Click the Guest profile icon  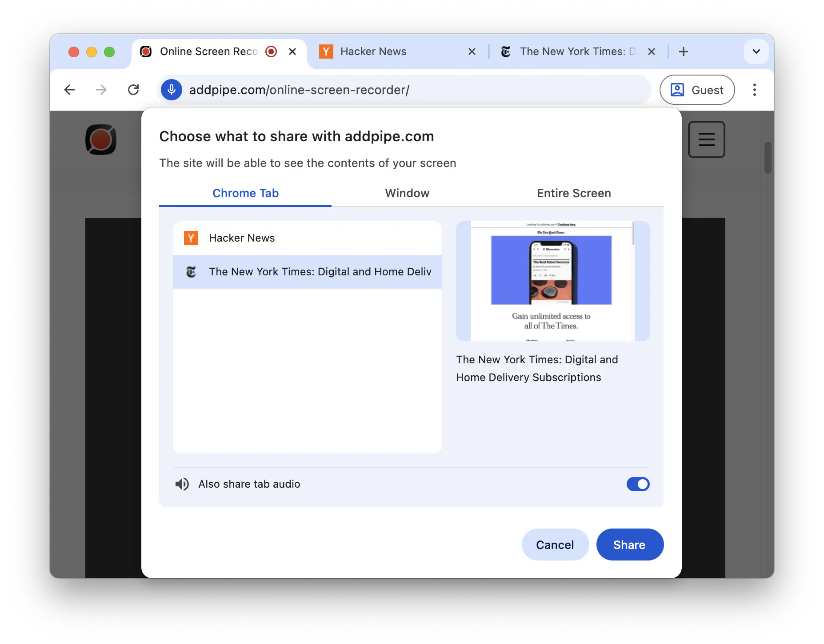pos(677,90)
